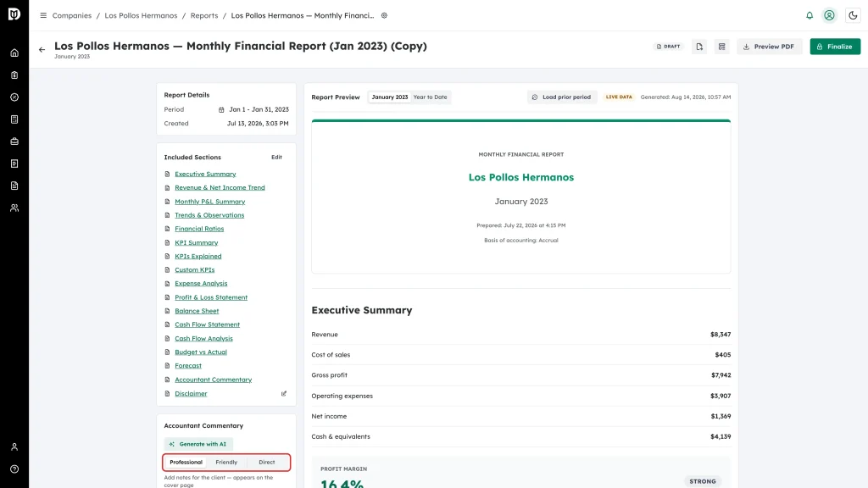
Task: Click the Preview PDF button
Action: [769, 47]
